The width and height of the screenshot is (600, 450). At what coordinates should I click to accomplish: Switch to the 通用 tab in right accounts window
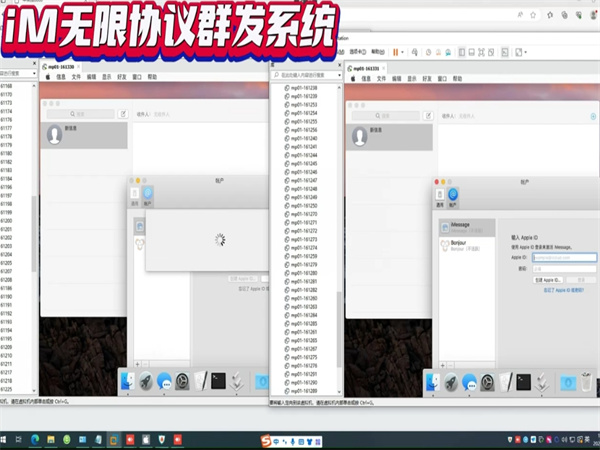pos(442,196)
